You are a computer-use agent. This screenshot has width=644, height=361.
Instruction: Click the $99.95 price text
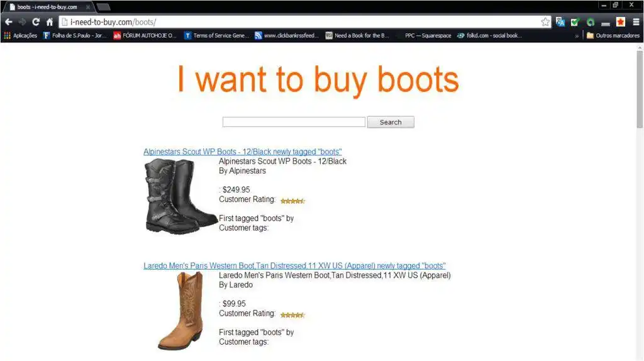pos(234,304)
